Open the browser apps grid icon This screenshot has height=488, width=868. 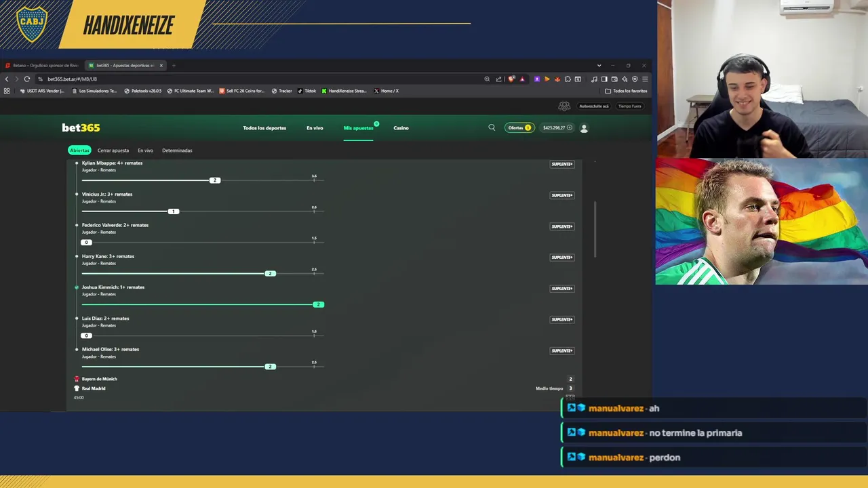point(7,91)
